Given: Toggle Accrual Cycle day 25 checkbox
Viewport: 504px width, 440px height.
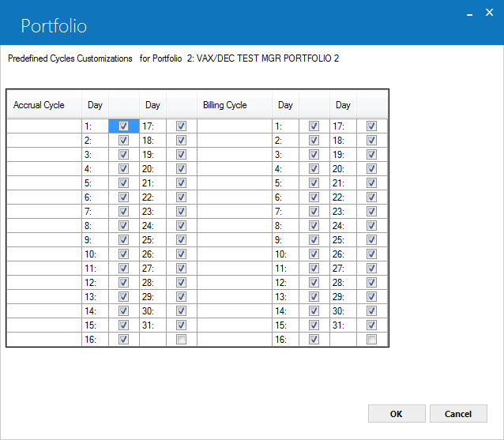Looking at the screenshot, I should 181,240.
